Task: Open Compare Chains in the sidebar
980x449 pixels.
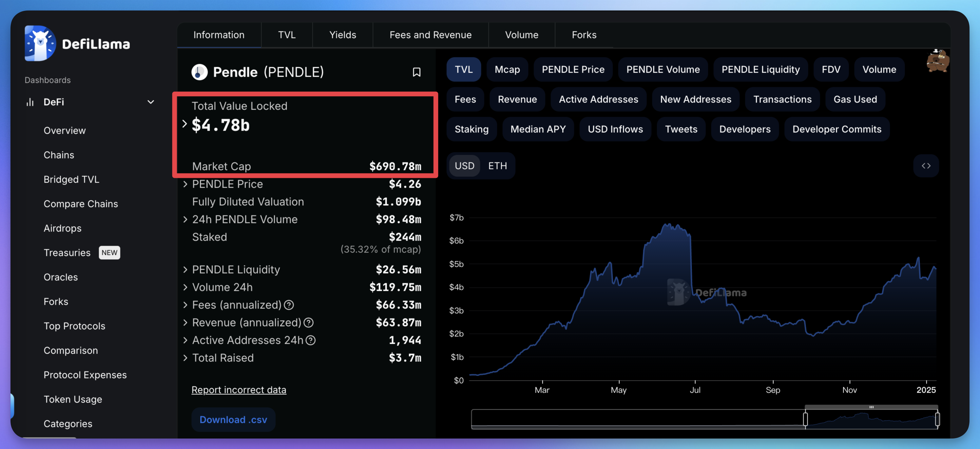Action: [81, 204]
